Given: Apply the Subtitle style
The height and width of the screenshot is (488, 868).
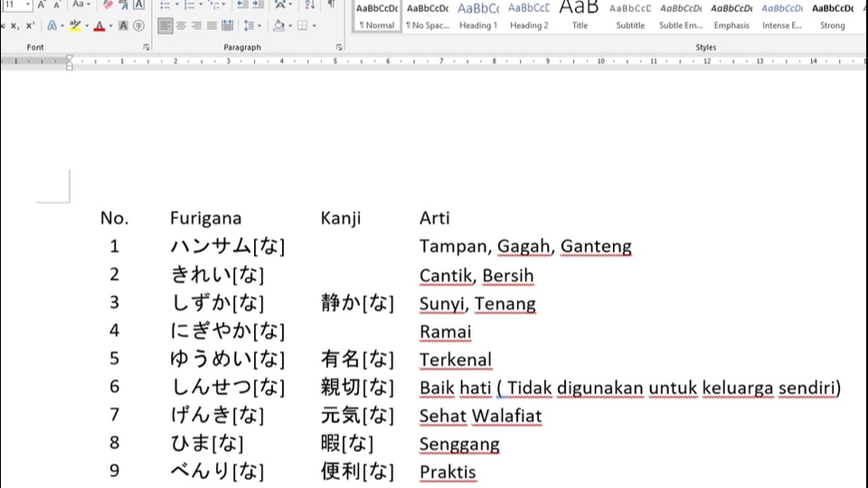Looking at the screenshot, I should click(x=630, y=15).
